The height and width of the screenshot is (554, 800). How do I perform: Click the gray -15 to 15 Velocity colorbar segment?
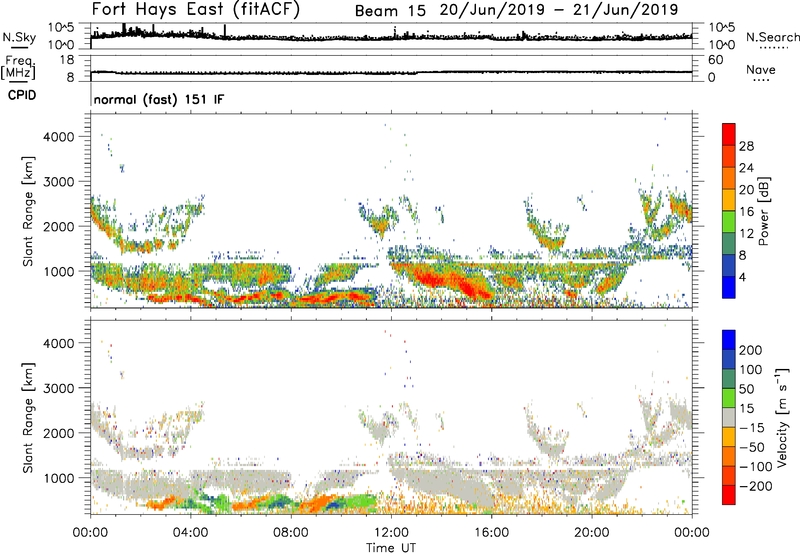[729, 417]
